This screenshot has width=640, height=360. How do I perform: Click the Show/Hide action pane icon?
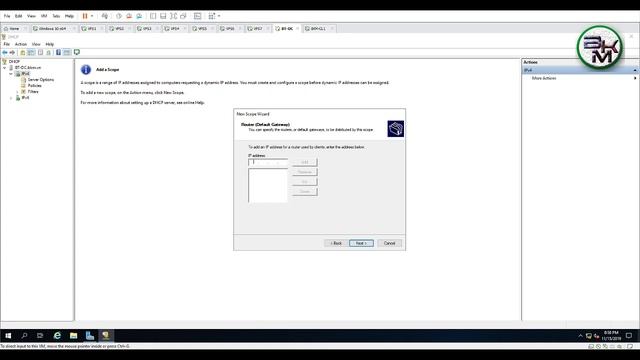[x=67, y=52]
